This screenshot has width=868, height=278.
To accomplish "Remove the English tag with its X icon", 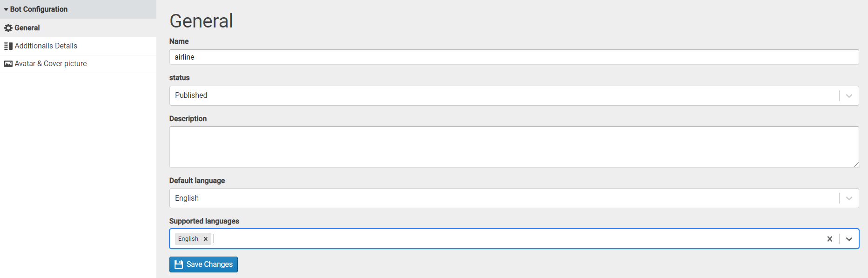I will 205,238.
